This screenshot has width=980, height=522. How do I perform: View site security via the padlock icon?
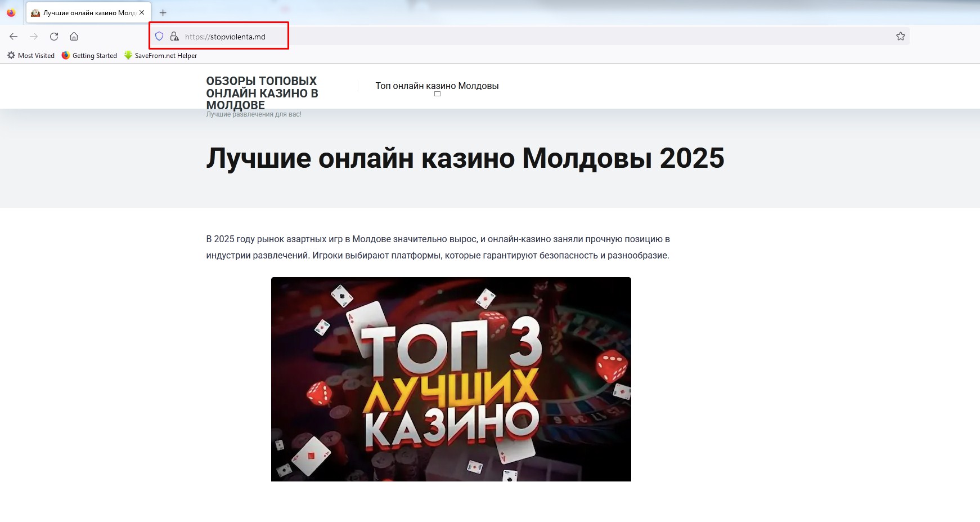coord(174,37)
